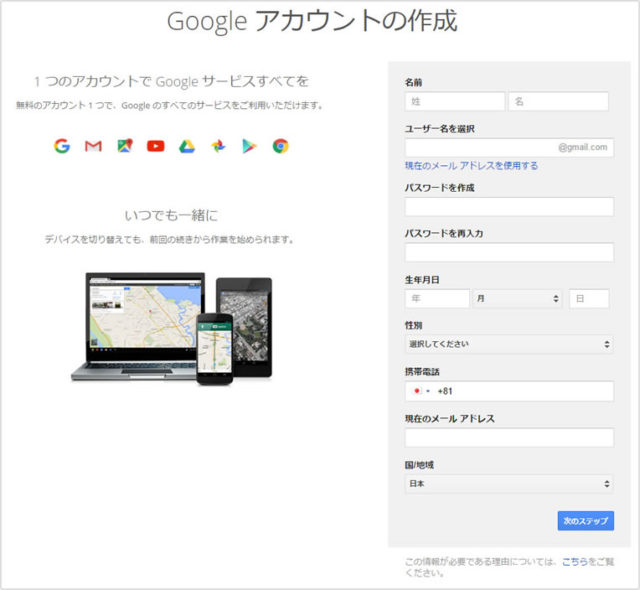This screenshot has height=590, width=640.
Task: Click the 現在のメール アドレス input field
Action: 509,437
